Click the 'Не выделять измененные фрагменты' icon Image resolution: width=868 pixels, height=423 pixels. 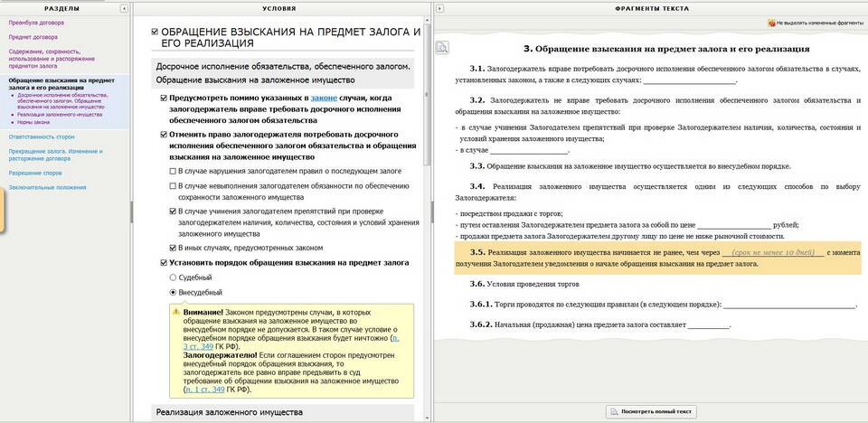point(771,23)
